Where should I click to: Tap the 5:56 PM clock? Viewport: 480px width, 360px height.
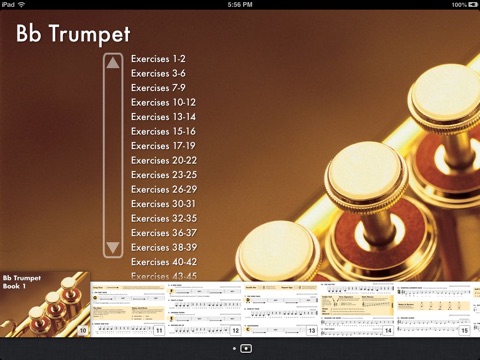pyautogui.click(x=240, y=5)
